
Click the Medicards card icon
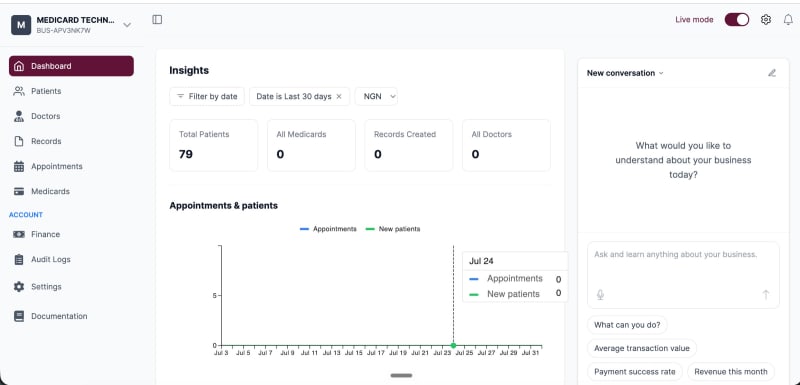coord(19,191)
